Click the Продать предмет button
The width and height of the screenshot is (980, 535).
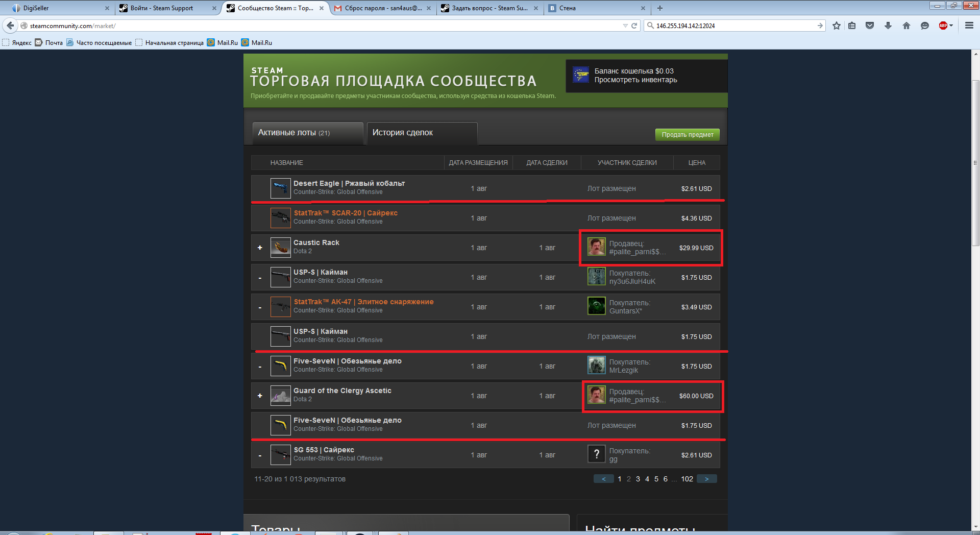(x=688, y=135)
